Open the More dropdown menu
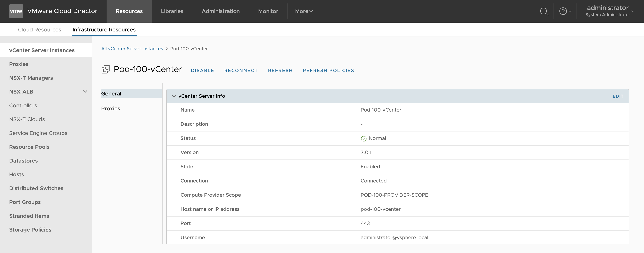 click(304, 11)
